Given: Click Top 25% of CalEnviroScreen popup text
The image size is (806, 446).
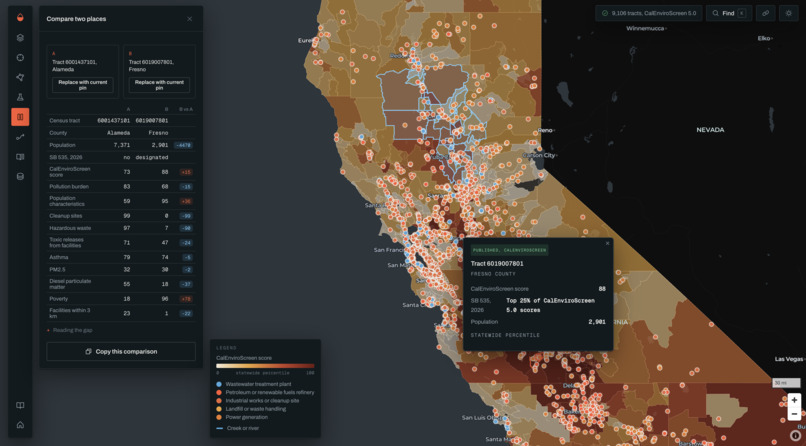Looking at the screenshot, I should tap(551, 305).
